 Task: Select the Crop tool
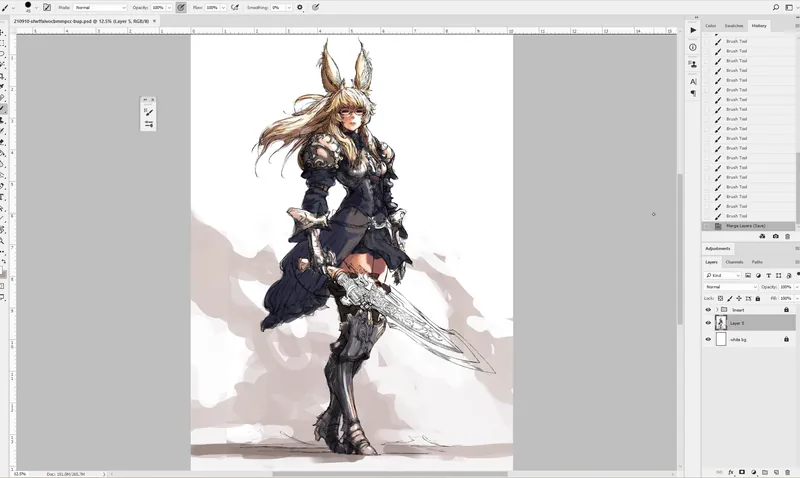click(3, 76)
